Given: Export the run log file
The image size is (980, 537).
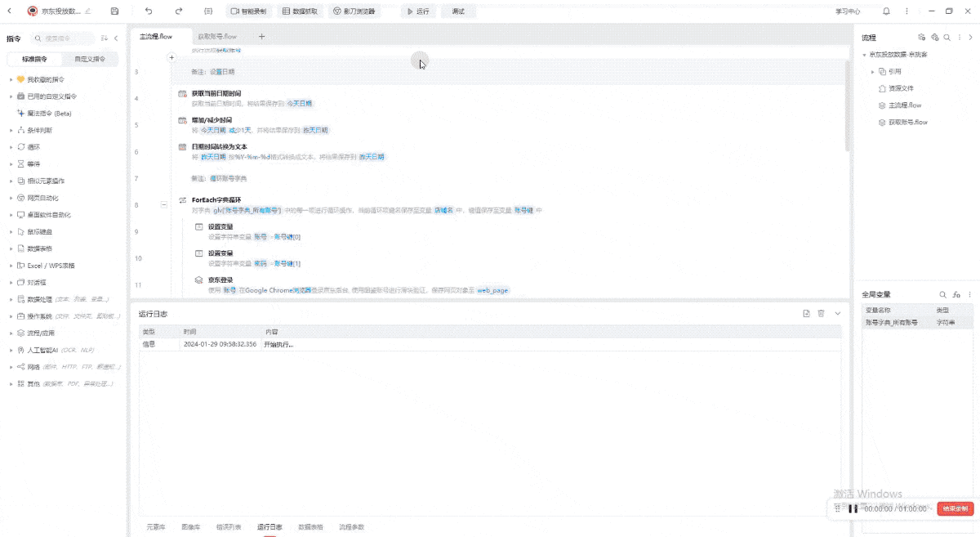Looking at the screenshot, I should coord(806,313).
